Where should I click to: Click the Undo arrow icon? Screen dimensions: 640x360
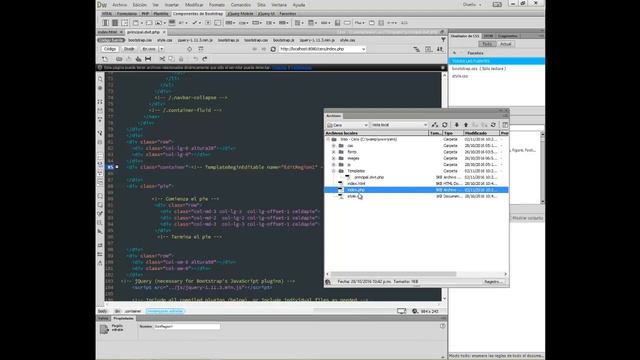(196, 59)
